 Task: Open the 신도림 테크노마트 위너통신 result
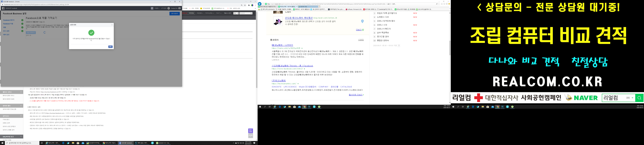click(x=299, y=18)
